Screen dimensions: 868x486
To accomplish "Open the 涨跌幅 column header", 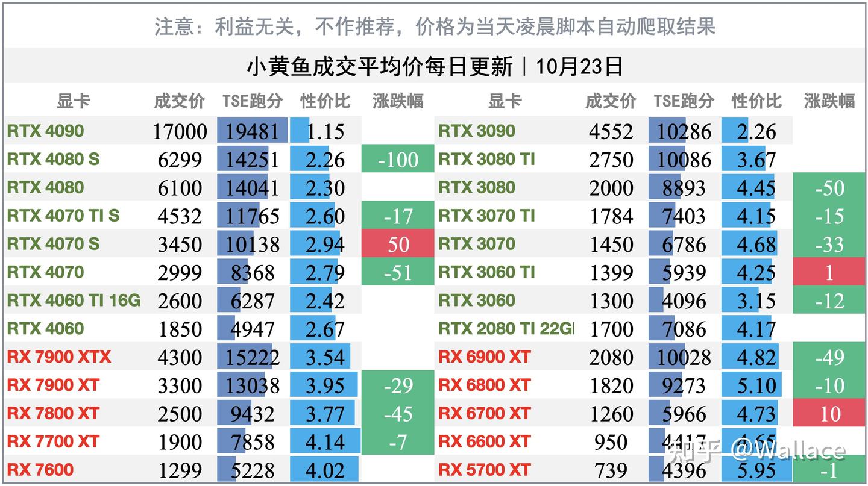I will [398, 102].
